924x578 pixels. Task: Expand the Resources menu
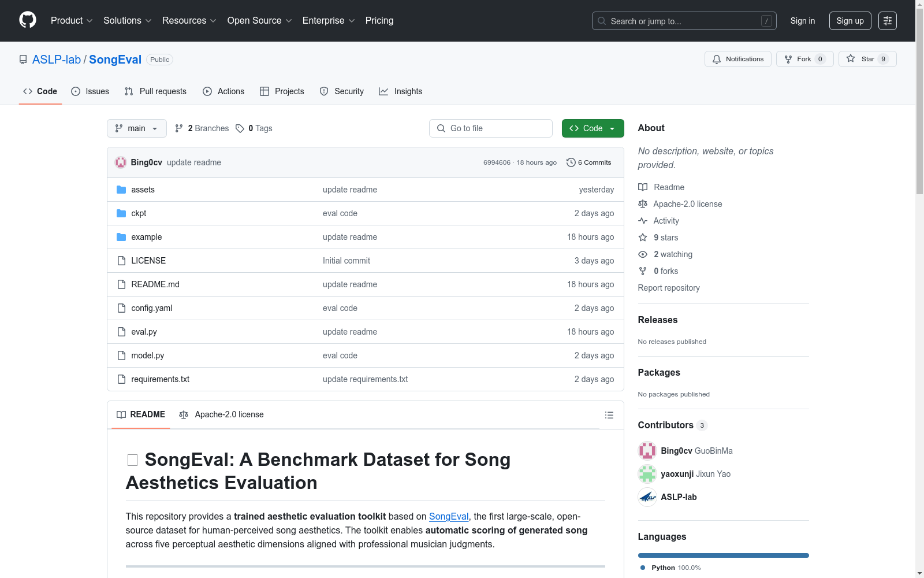[x=189, y=21]
